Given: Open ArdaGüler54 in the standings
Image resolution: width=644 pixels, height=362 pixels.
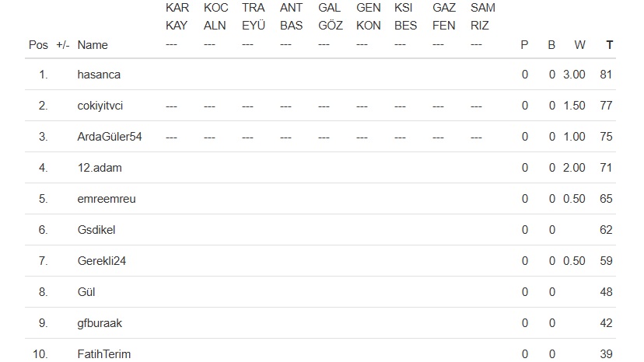Looking at the screenshot, I should 110,137.
